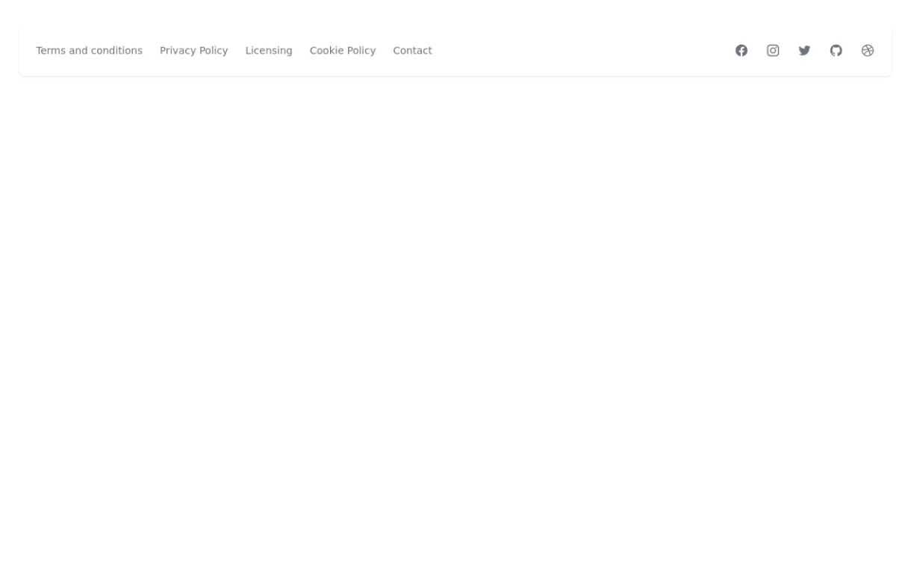Select Licensing in the footer menu

click(269, 50)
